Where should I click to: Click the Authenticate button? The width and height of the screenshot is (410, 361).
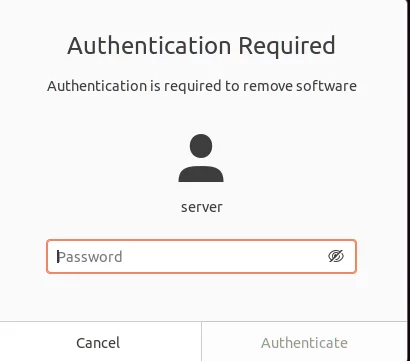tap(304, 342)
